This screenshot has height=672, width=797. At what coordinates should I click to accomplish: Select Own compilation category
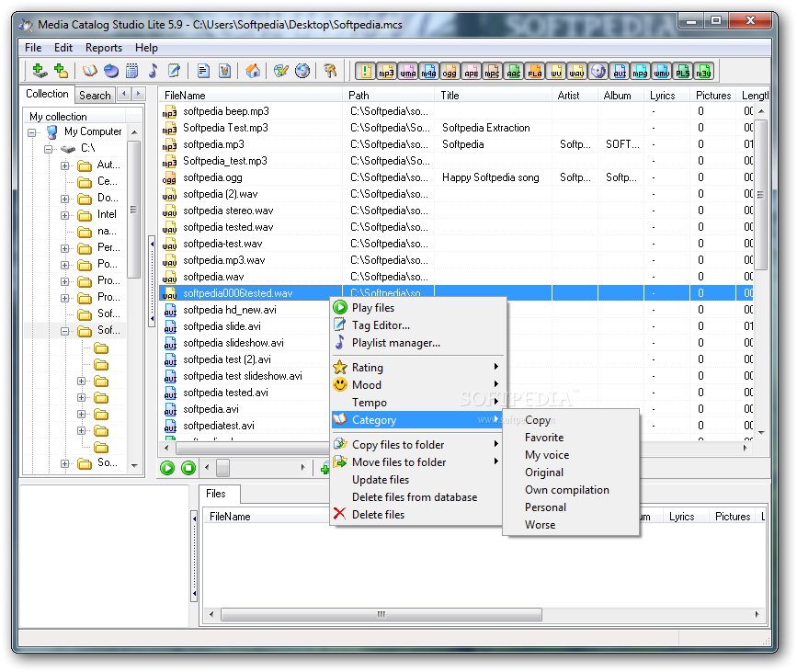tap(570, 490)
